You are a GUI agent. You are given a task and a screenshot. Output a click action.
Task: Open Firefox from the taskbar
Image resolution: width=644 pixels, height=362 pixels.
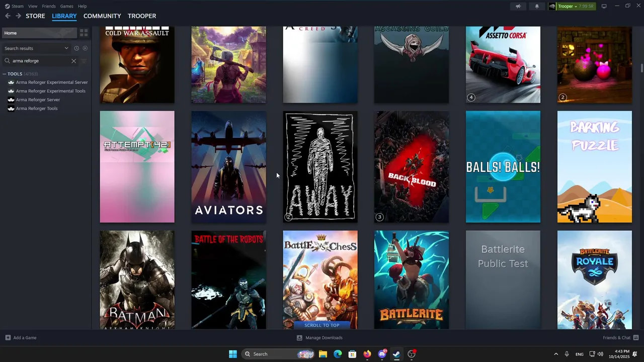click(367, 354)
